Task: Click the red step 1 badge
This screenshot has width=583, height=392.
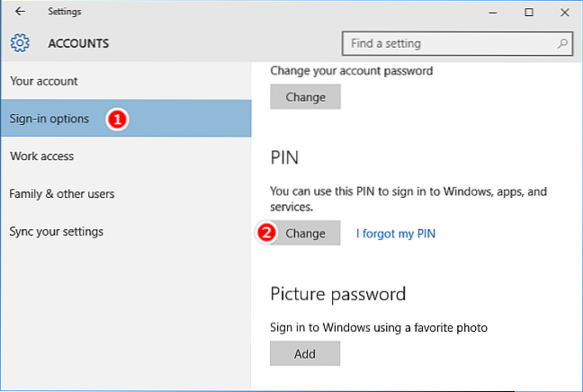Action: (x=116, y=119)
